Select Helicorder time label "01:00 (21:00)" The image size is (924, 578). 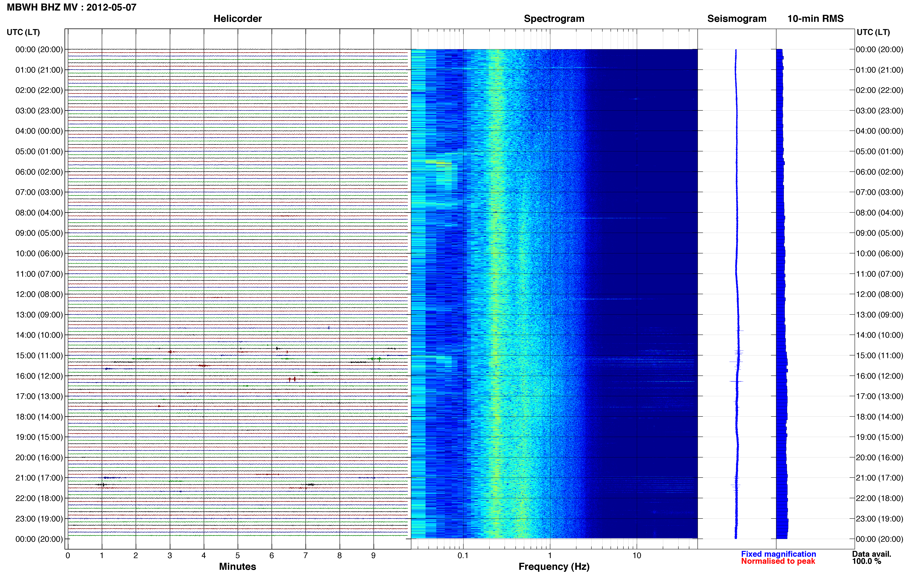(x=39, y=70)
